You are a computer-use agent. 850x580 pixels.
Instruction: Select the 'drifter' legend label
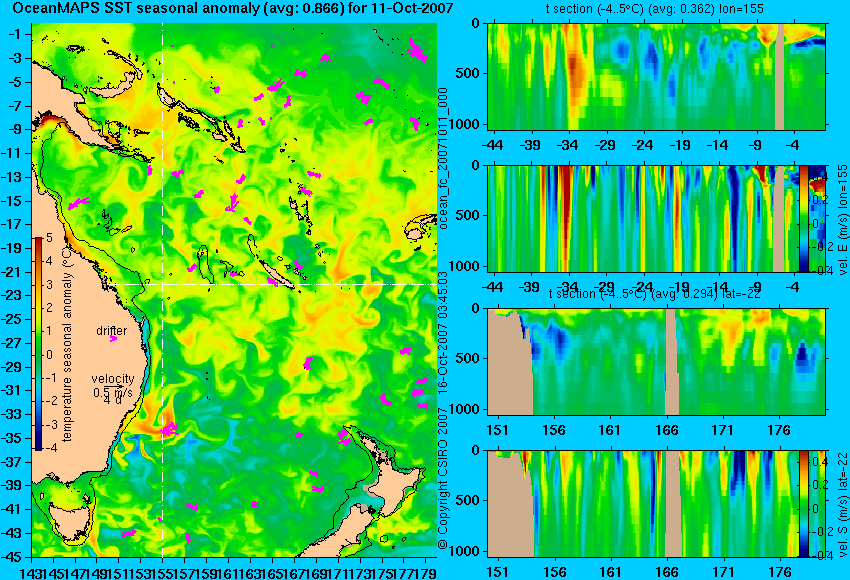pos(112,331)
